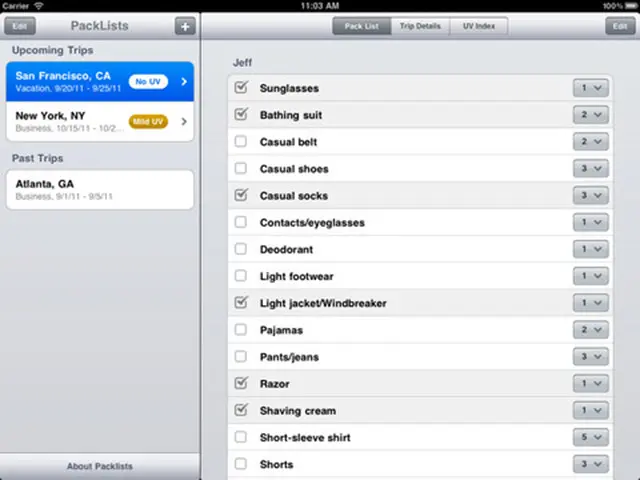Tap the Mild UV badge
This screenshot has height=480, width=640.
(147, 122)
